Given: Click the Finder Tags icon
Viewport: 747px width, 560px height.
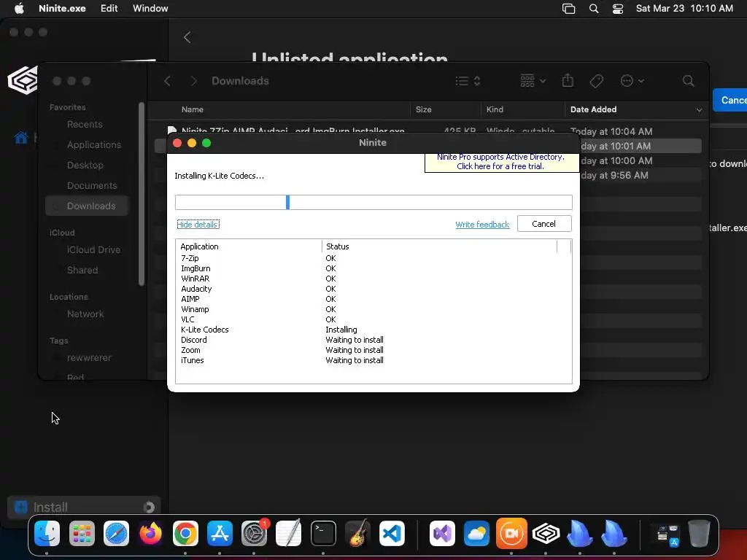Looking at the screenshot, I should click(597, 81).
